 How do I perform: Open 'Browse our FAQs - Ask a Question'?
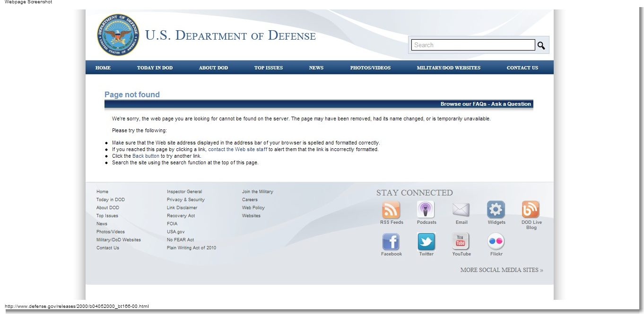(486, 104)
